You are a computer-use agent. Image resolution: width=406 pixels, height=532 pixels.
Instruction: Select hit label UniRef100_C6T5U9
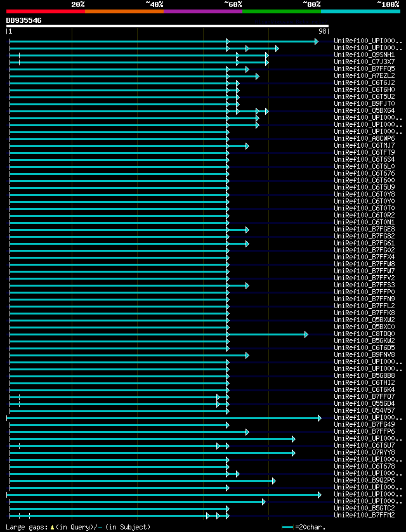point(364,187)
